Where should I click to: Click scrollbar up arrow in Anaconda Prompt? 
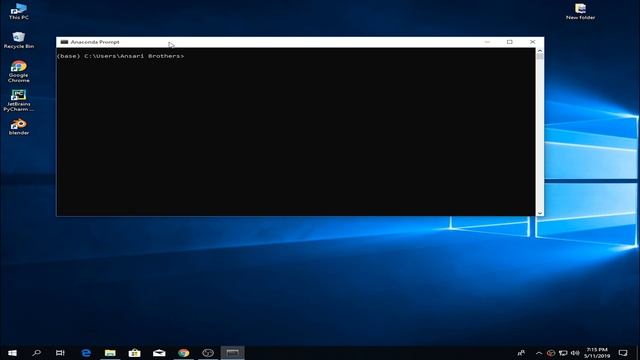point(540,51)
